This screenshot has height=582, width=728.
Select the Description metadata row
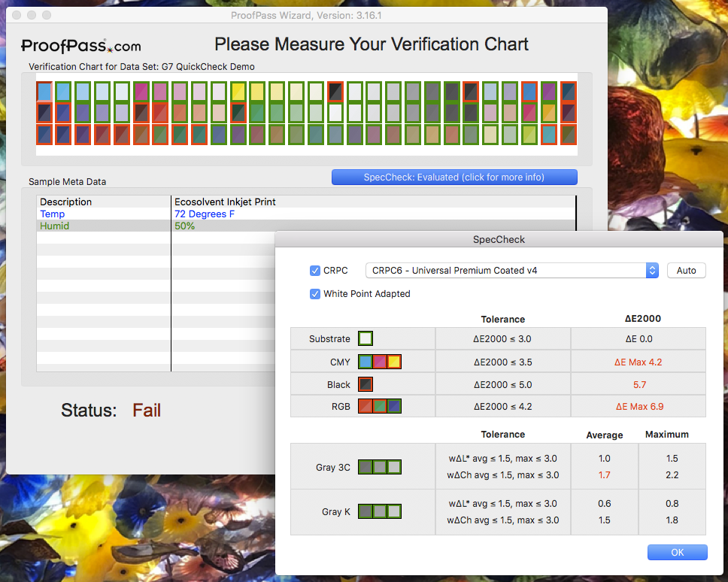(306, 202)
